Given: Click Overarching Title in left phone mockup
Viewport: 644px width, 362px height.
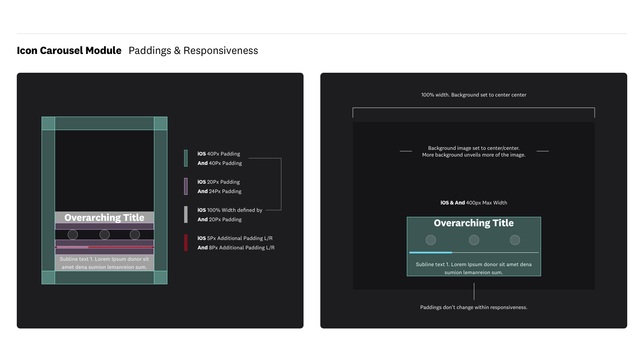Looking at the screenshot, I should (104, 218).
